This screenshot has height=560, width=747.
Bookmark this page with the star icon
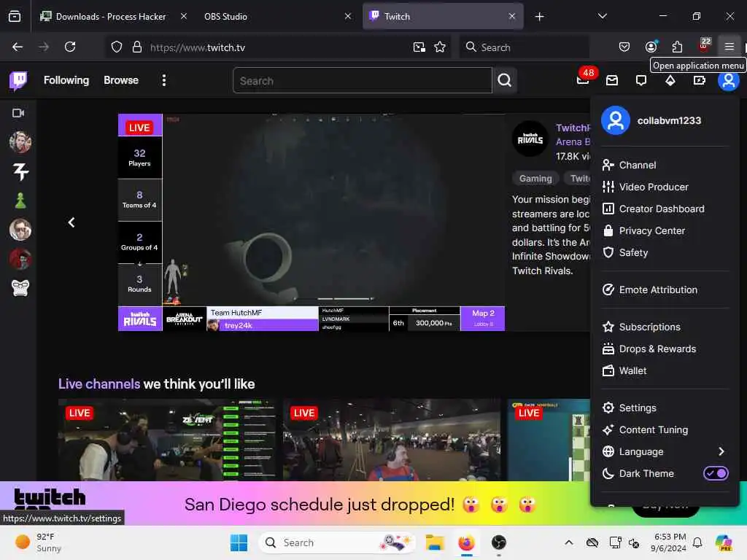pos(440,47)
